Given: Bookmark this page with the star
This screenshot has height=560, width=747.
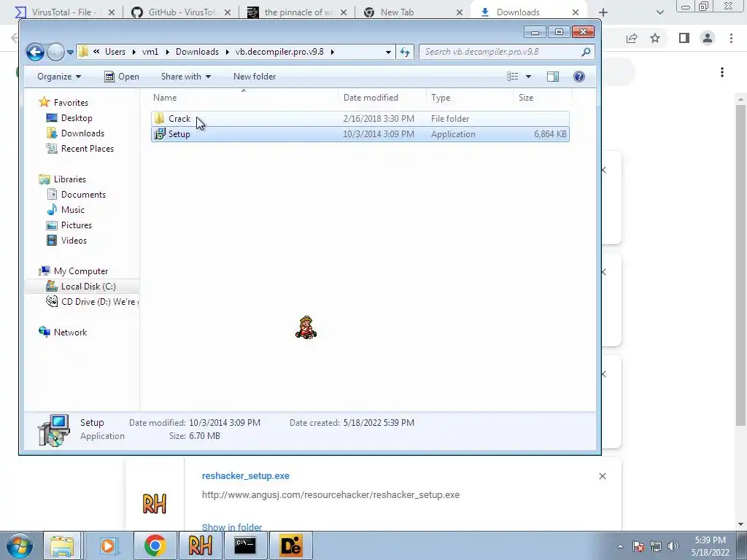Looking at the screenshot, I should coord(655,38).
